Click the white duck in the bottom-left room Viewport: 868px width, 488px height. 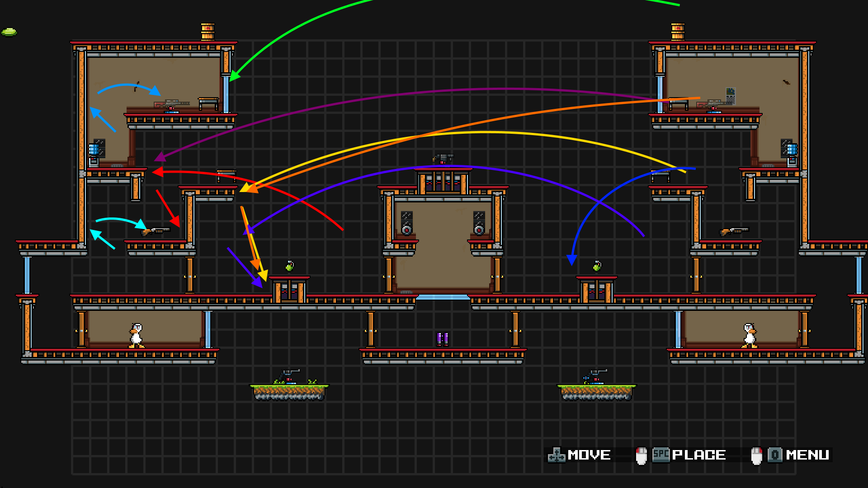point(136,336)
